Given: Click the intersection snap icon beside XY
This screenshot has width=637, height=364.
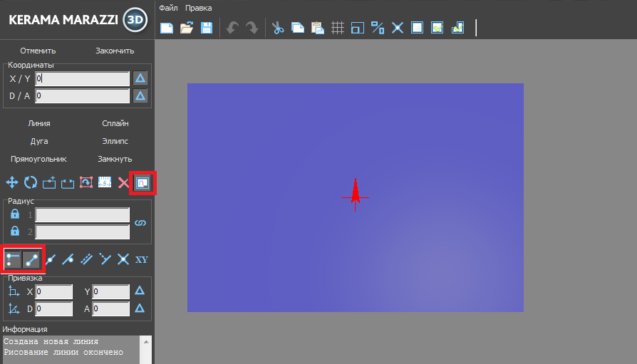Looking at the screenshot, I should pyautogui.click(x=123, y=259).
